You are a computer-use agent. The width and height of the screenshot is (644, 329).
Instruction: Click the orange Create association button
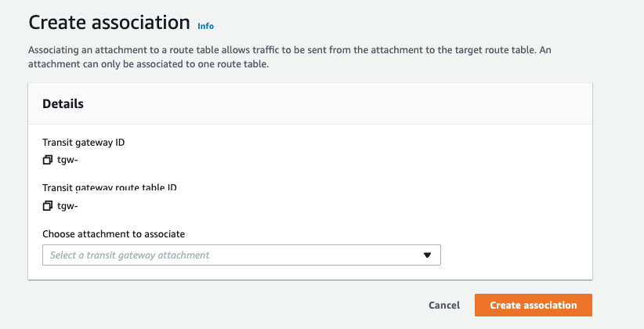tap(533, 305)
